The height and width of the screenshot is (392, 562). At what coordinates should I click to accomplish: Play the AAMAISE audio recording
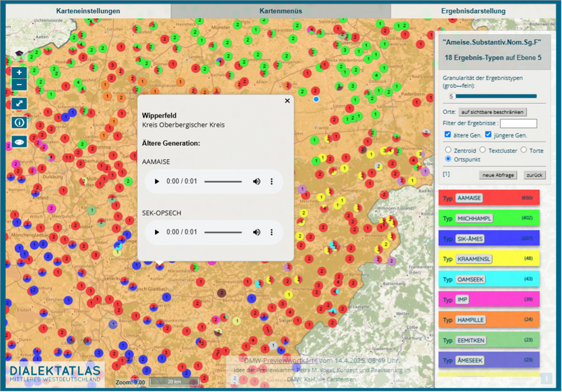[x=157, y=182]
